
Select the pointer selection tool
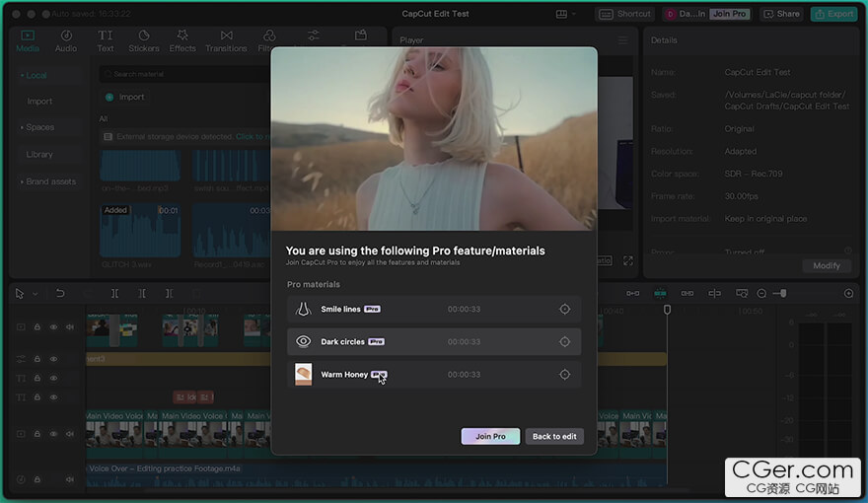20,293
